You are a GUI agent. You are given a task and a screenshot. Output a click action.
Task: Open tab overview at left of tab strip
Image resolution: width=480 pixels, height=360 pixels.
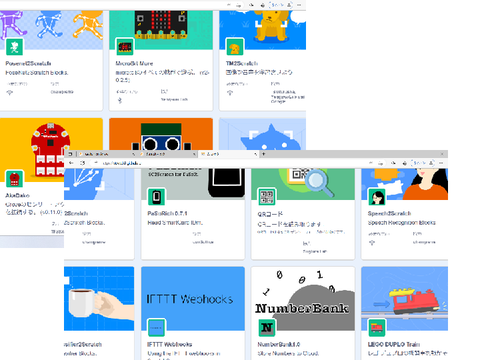(x=70, y=154)
